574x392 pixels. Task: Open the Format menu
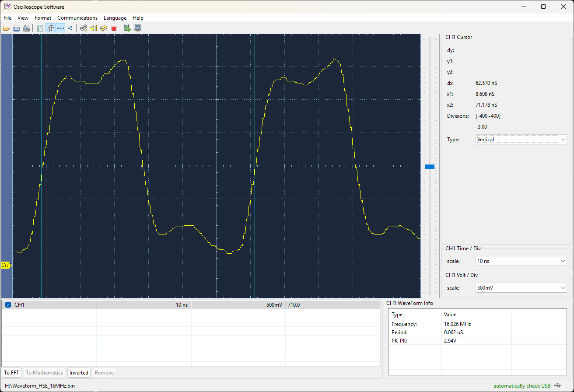[43, 18]
